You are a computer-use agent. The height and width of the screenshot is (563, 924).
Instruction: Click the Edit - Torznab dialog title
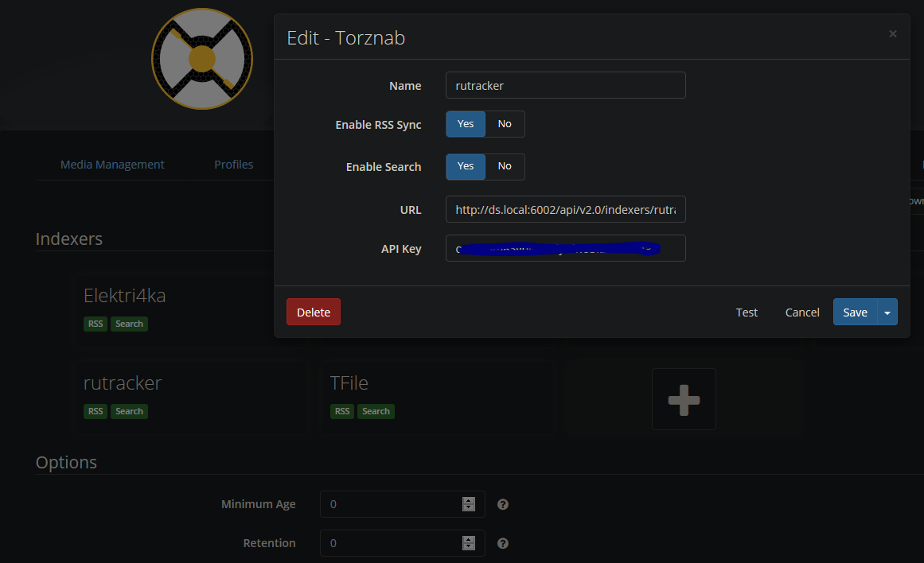(346, 37)
